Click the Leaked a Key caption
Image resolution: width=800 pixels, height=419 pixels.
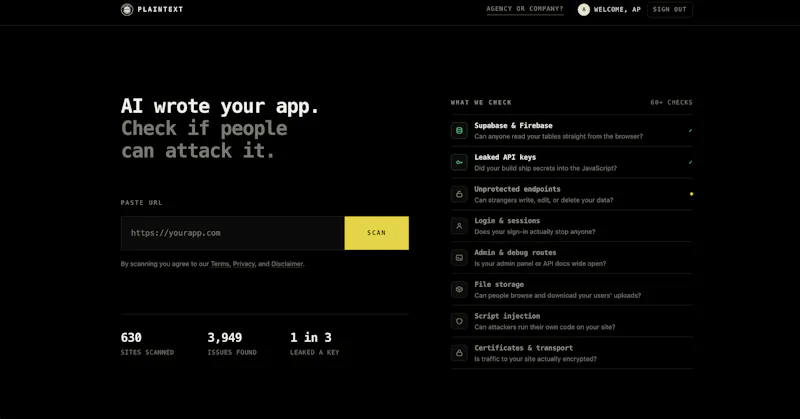pyautogui.click(x=315, y=352)
